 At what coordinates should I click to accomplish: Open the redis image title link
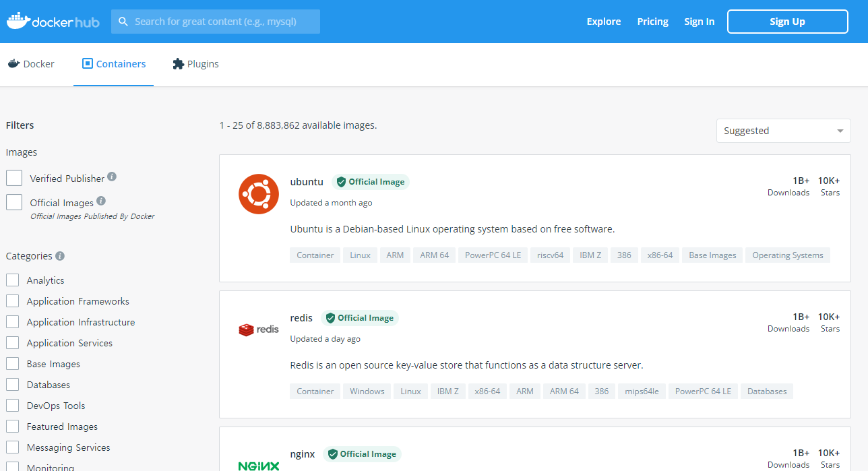pyautogui.click(x=301, y=318)
